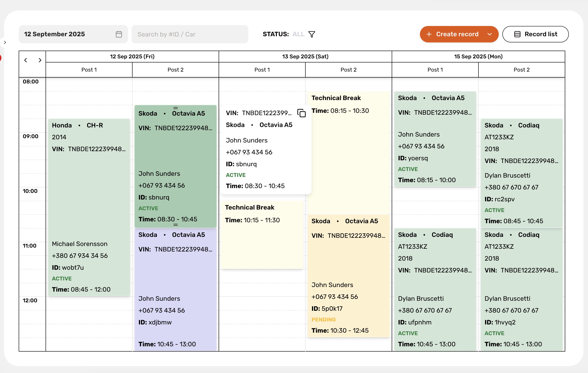Click the status filter funnel icon
588x373 pixels.
point(312,34)
